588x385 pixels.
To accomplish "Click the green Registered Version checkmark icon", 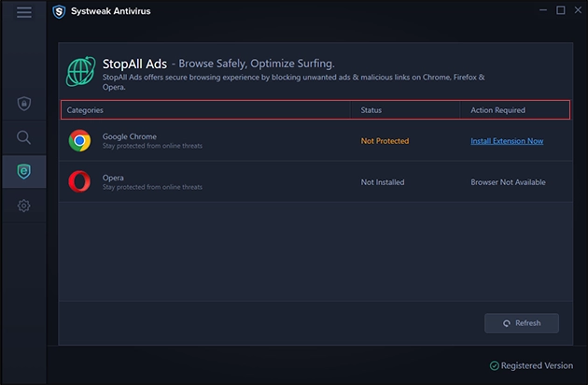I will point(494,365).
